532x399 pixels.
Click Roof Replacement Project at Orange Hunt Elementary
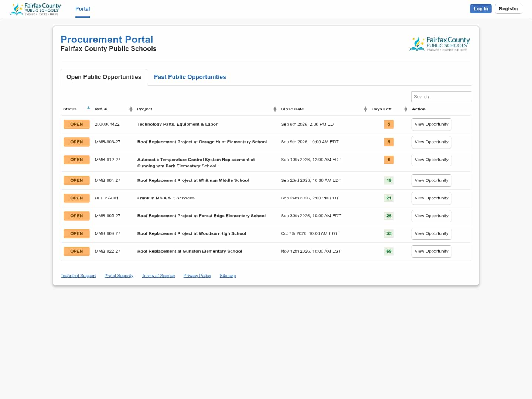pos(202,142)
